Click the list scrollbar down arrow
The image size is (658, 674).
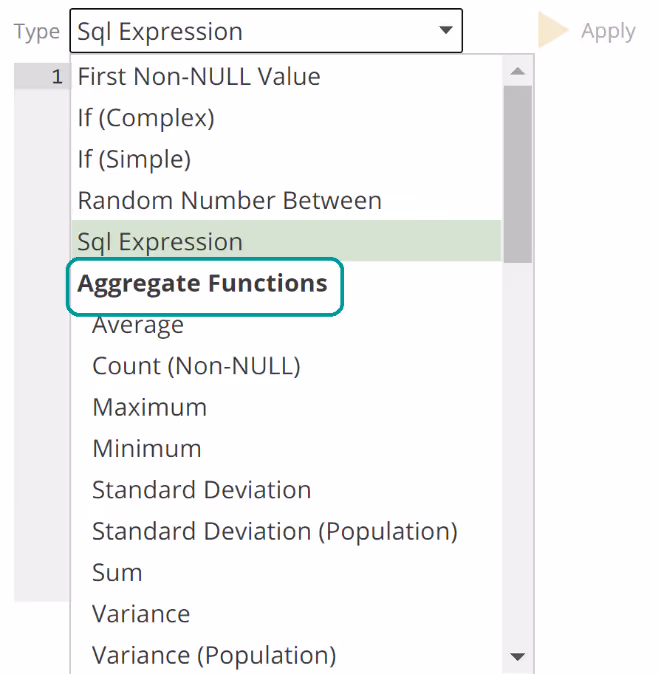pos(518,657)
